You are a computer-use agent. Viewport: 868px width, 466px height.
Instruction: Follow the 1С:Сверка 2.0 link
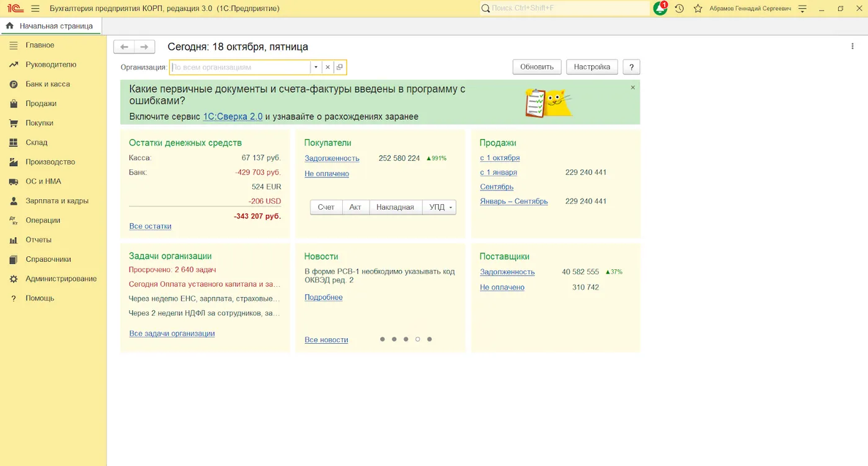point(232,117)
